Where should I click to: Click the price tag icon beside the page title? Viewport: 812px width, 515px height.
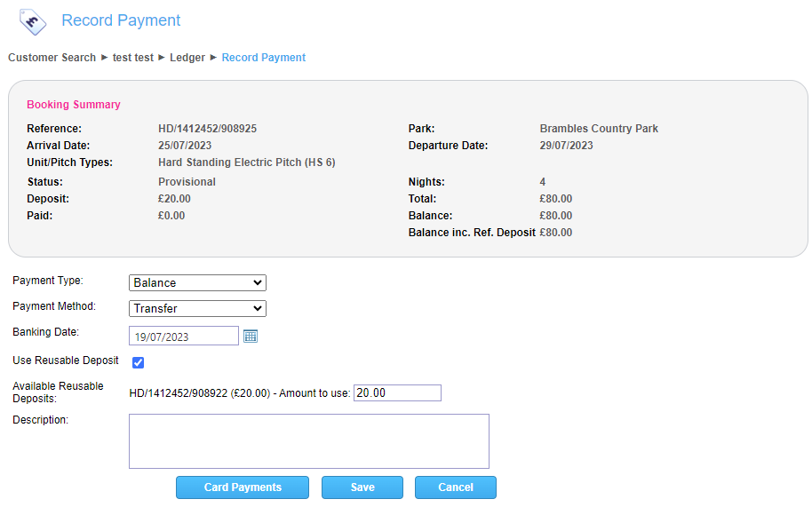(33, 20)
